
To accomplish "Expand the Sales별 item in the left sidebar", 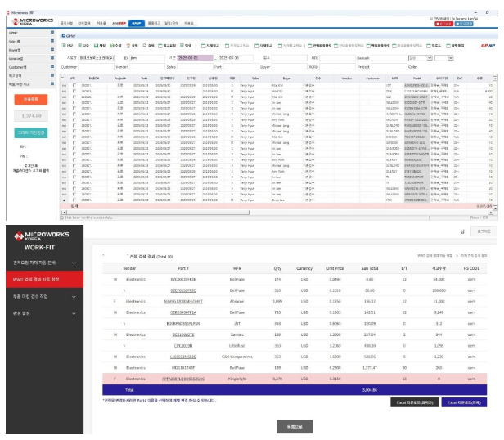I will click(x=15, y=39).
